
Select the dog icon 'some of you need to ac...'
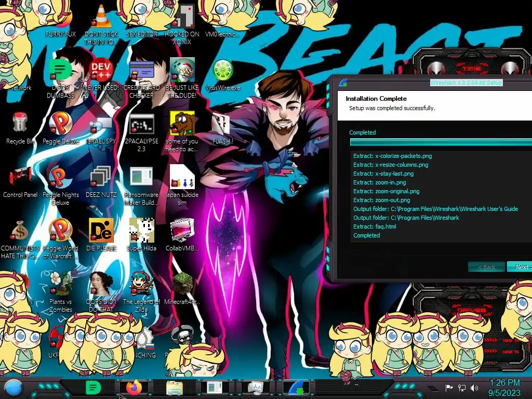pyautogui.click(x=182, y=123)
